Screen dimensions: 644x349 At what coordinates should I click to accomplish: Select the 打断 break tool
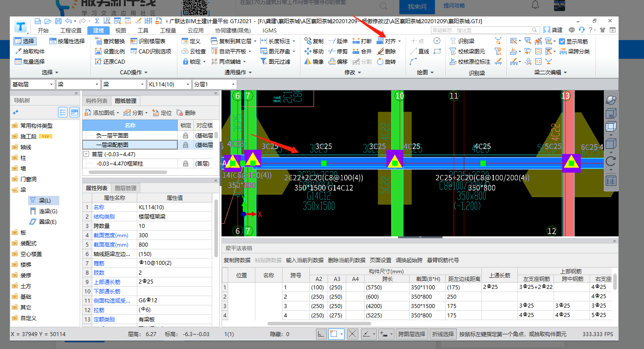(362, 41)
